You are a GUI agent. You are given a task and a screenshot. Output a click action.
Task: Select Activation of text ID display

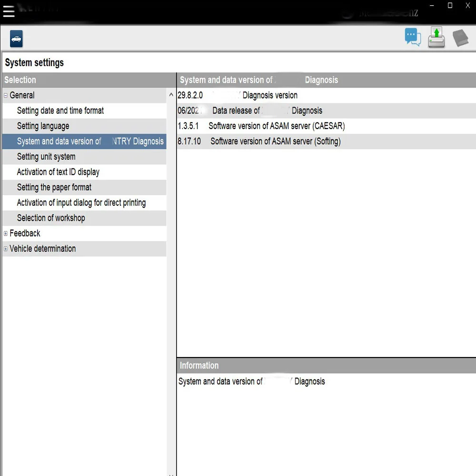pos(84,172)
